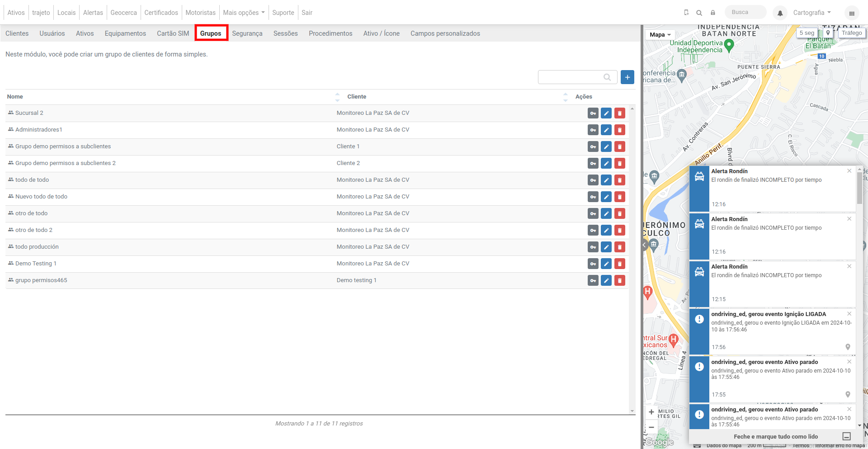Open permissions key for otro de todo 2
The height and width of the screenshot is (449, 868).
pos(593,231)
